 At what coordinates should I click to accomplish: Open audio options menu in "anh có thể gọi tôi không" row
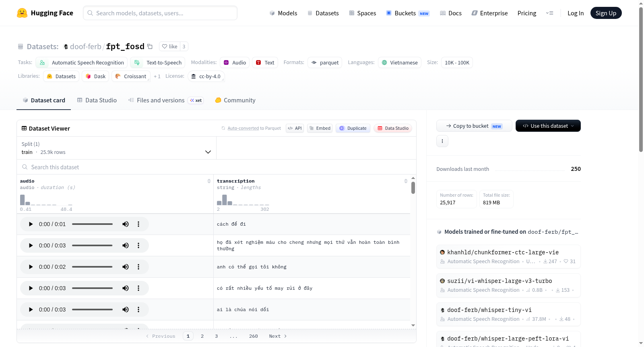coord(138,267)
